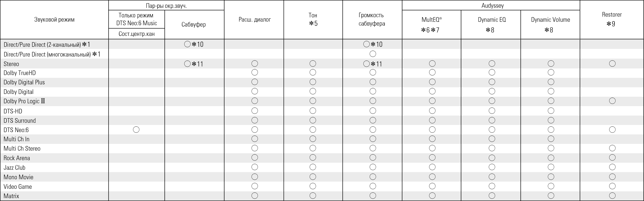Click the Dolby Digital Plus row label
The height and width of the screenshot is (201, 644).
(x=24, y=82)
